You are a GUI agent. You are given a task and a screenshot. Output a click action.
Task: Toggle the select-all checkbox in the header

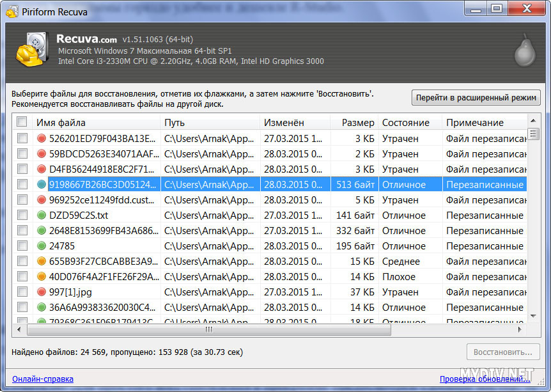point(22,122)
